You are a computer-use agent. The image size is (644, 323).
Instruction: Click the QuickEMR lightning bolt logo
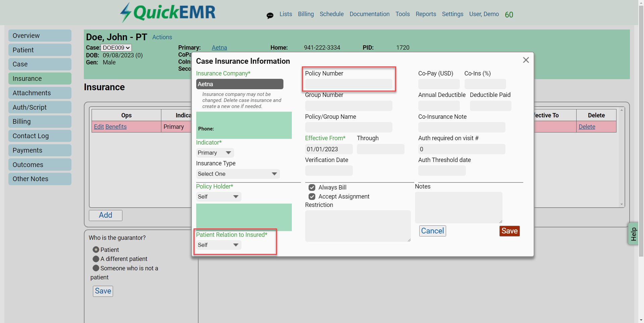[125, 12]
